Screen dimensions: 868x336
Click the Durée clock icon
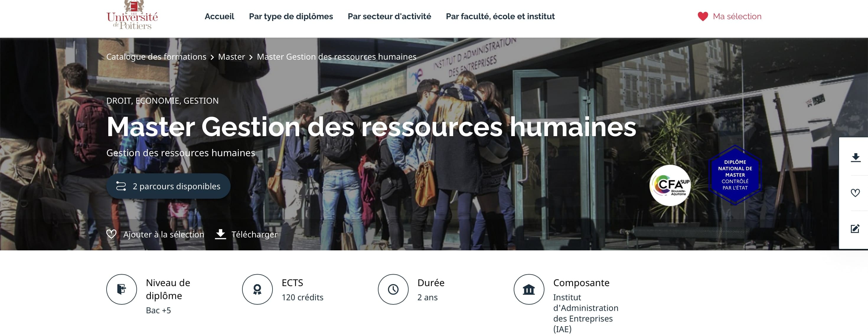(393, 289)
